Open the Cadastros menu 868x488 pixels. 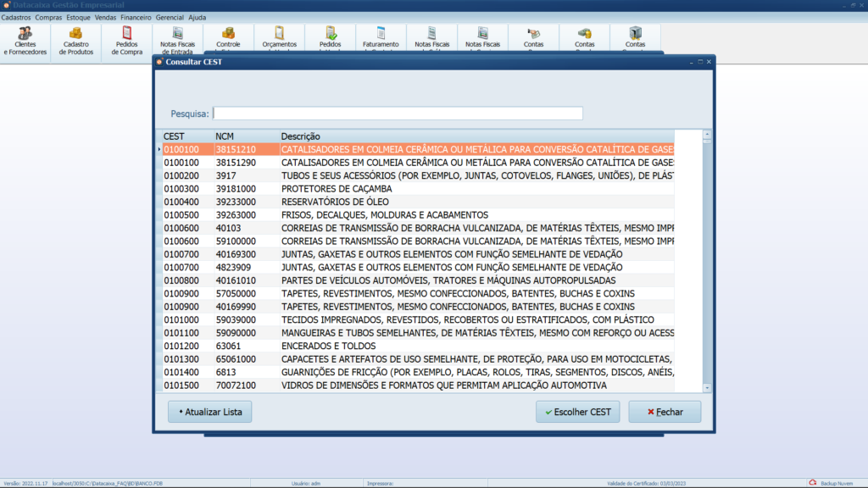15,17
